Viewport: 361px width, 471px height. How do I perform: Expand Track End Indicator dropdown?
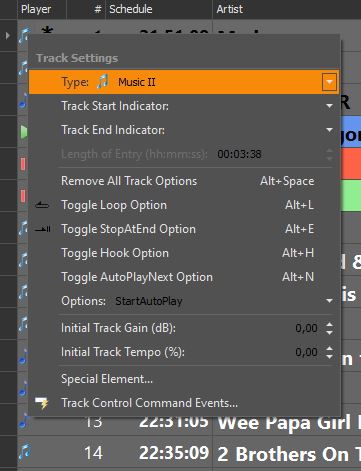pos(329,130)
